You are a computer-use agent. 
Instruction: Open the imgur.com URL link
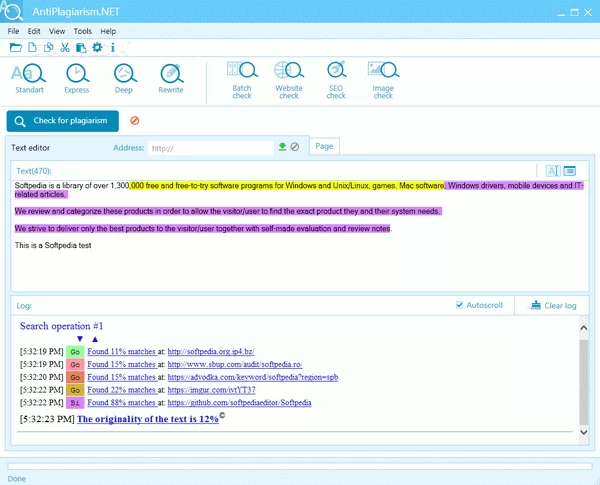[x=211, y=390]
